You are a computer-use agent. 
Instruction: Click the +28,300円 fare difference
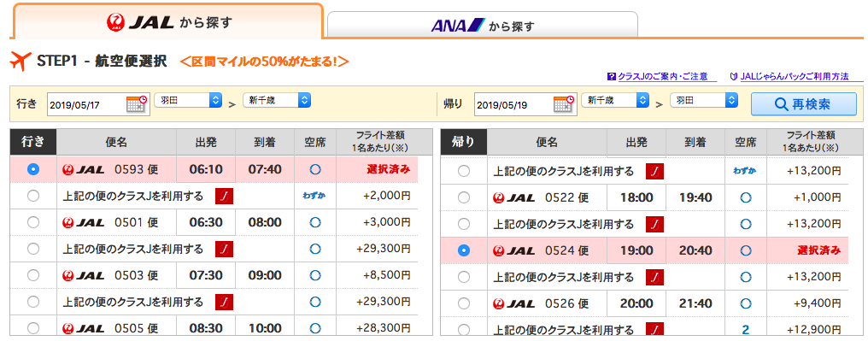pyautogui.click(x=384, y=328)
